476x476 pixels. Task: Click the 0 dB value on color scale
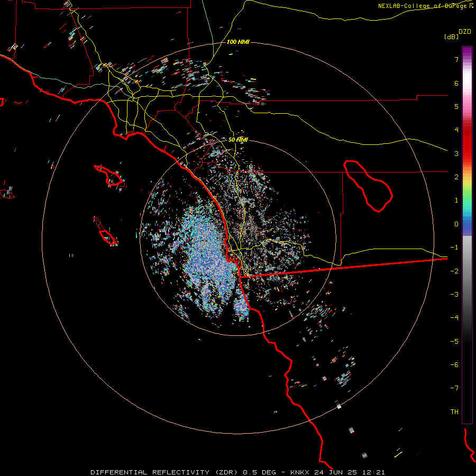coord(456,224)
